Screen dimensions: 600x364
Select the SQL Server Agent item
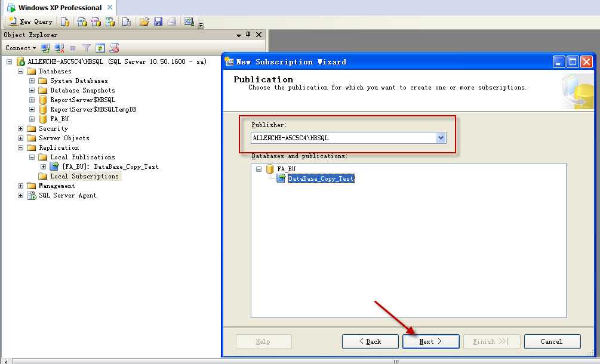click(67, 195)
